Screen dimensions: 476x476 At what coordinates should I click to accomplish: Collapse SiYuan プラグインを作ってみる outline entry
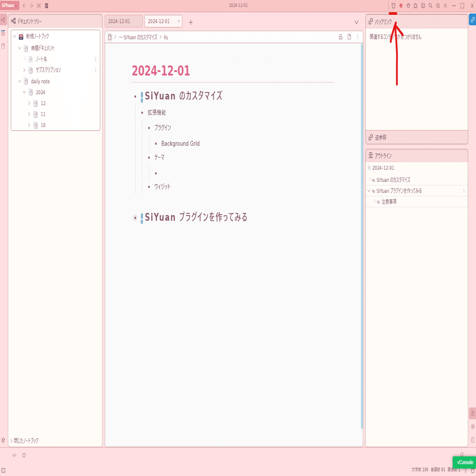tap(369, 191)
